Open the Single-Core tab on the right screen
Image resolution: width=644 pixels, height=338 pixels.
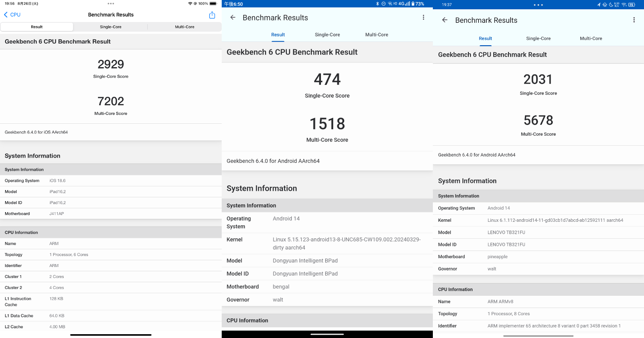coord(538,38)
